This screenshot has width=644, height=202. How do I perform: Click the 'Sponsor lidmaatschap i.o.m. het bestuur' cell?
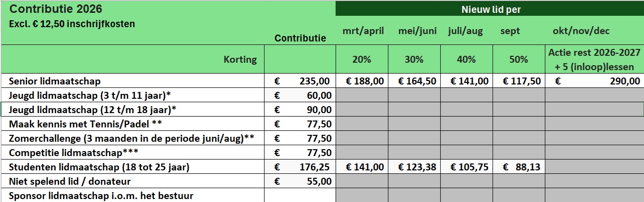tap(101, 196)
